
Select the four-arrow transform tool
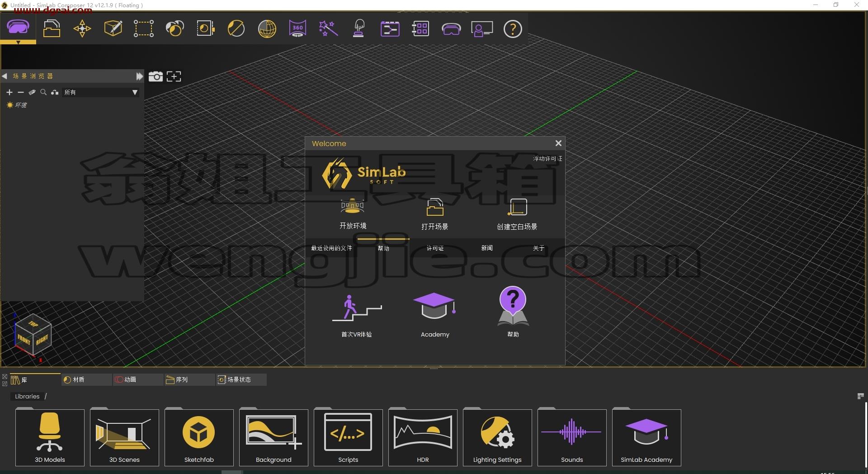point(82,28)
